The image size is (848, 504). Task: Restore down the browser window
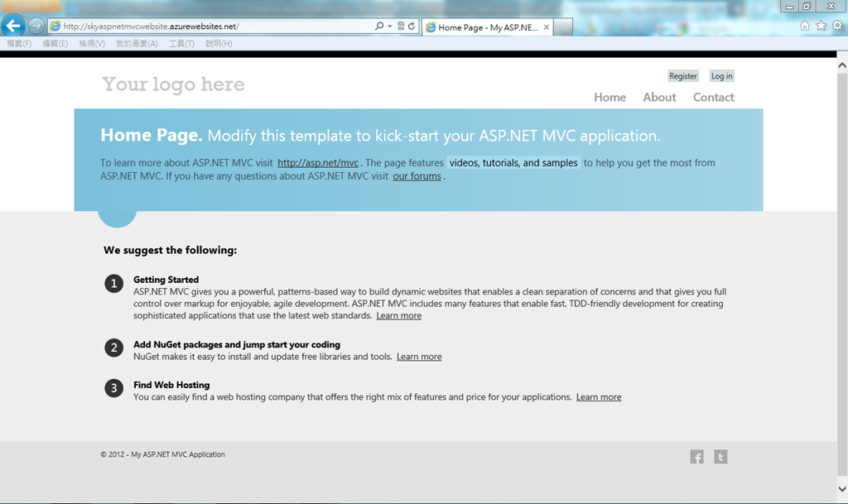[x=807, y=7]
